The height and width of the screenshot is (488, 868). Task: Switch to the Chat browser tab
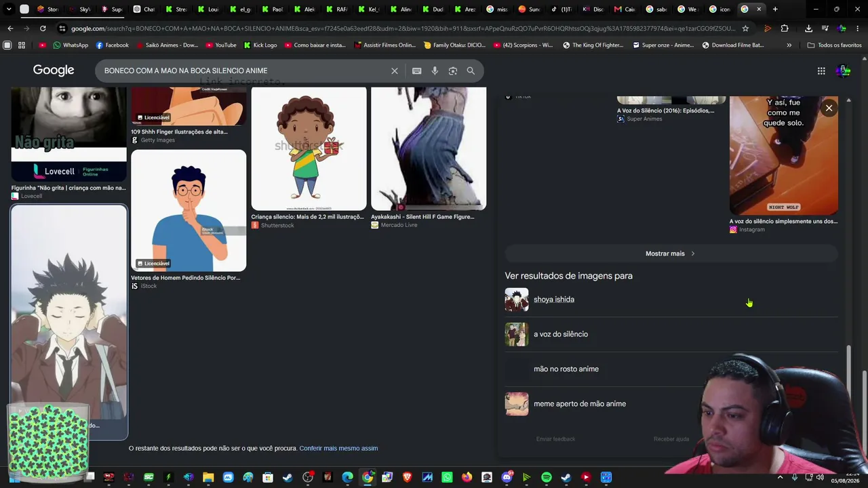tap(144, 9)
